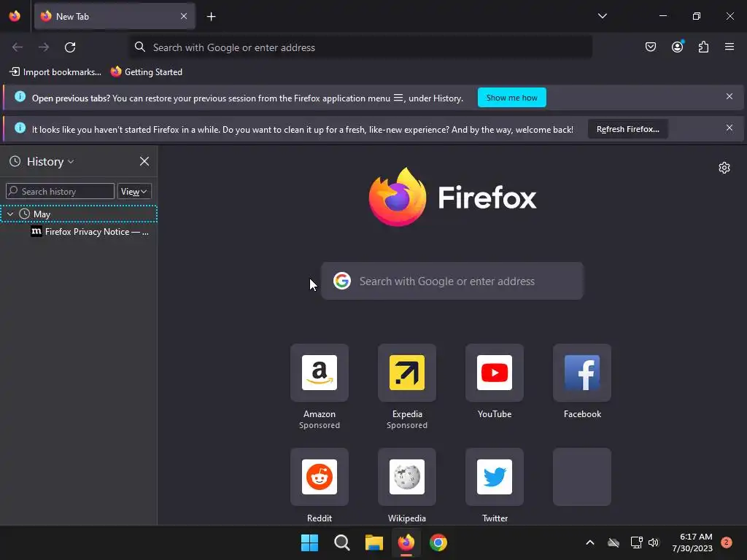Open new tab personalize gear icon
The height and width of the screenshot is (560, 747).
pos(724,168)
